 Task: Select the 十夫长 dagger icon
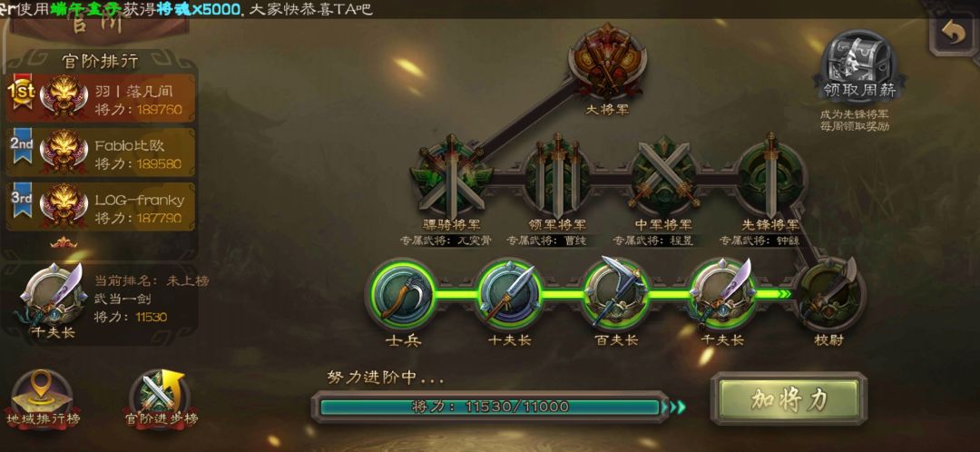pos(509,294)
